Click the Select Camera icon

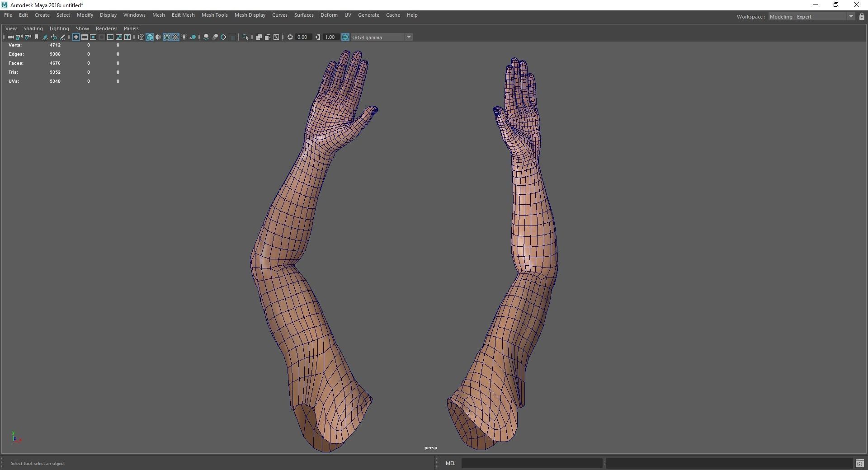click(x=10, y=37)
